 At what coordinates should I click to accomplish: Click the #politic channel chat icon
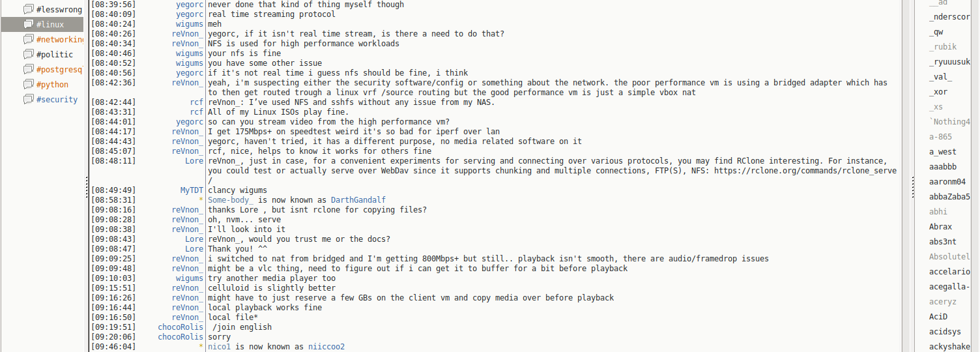click(x=28, y=54)
